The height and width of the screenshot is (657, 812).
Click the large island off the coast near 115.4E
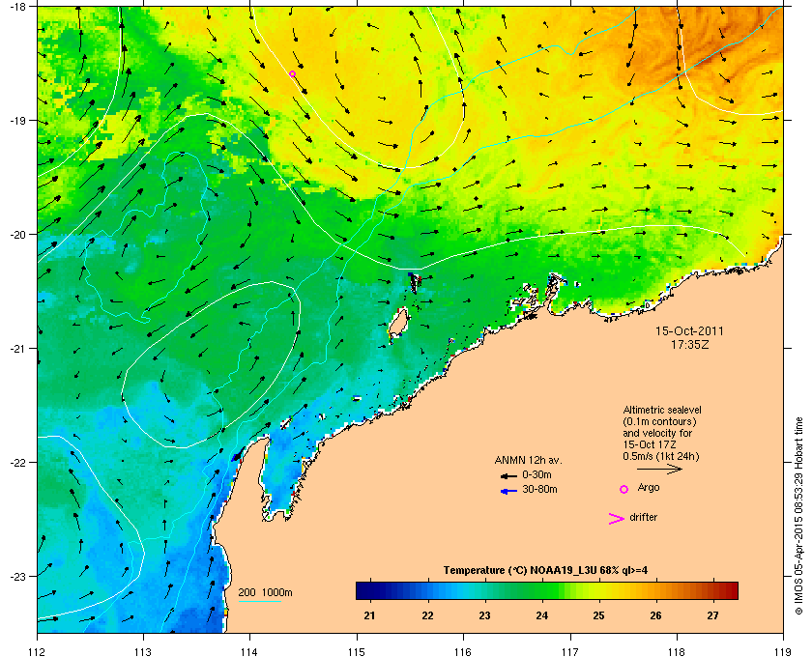[x=397, y=323]
